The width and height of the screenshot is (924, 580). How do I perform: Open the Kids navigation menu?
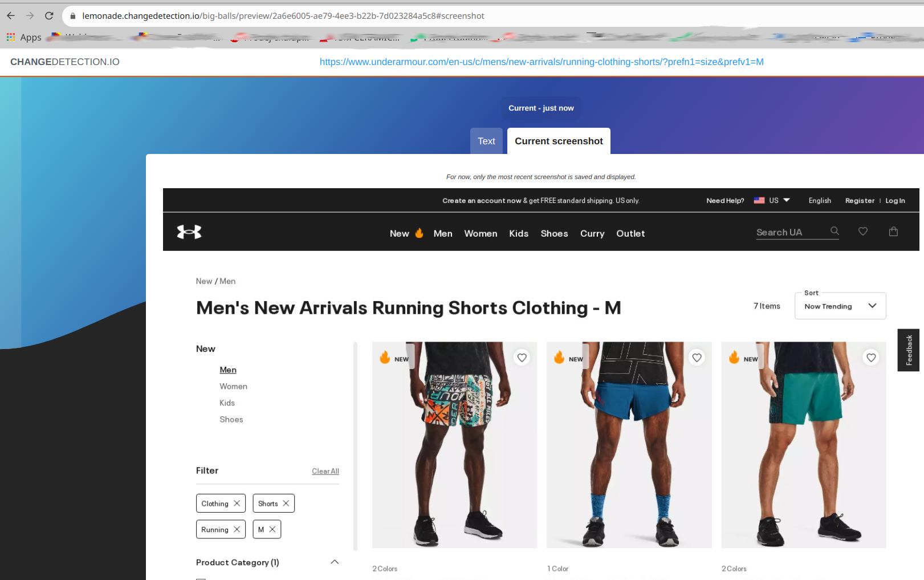pyautogui.click(x=519, y=234)
